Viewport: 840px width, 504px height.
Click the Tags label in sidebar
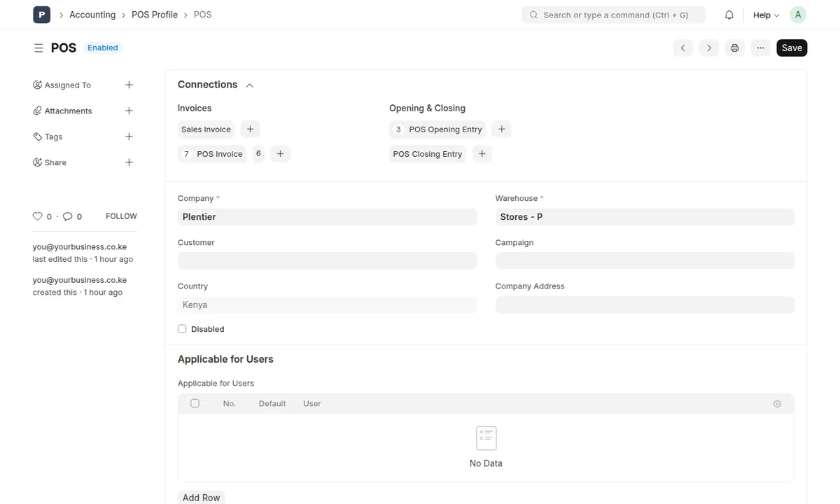(x=54, y=137)
